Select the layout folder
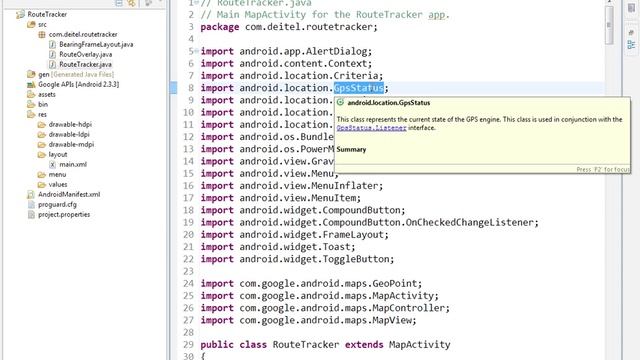 coord(58,154)
